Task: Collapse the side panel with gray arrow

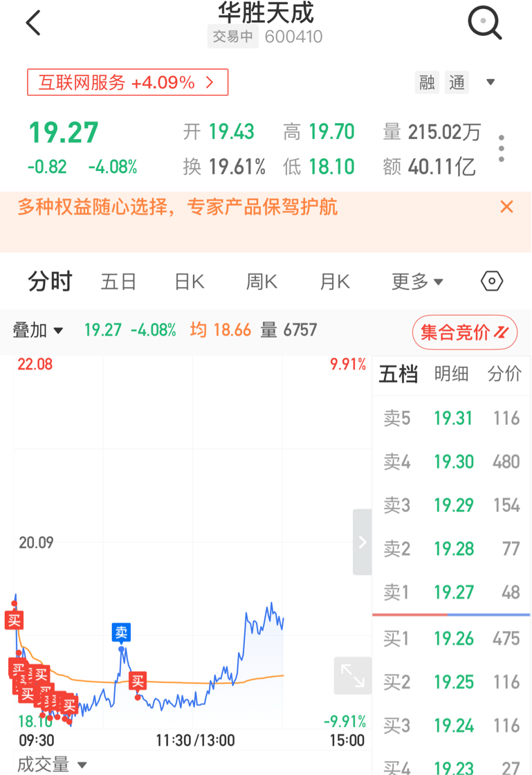Action: click(362, 542)
